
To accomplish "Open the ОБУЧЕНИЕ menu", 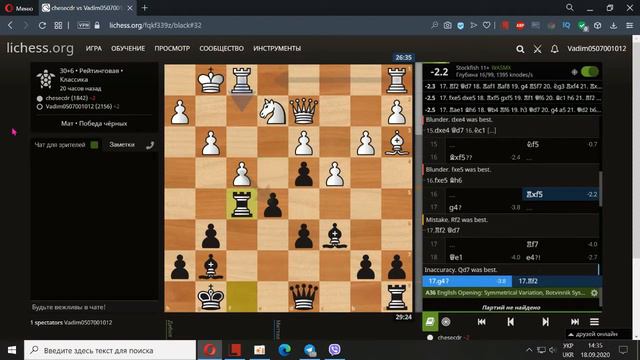I will 128,48.
